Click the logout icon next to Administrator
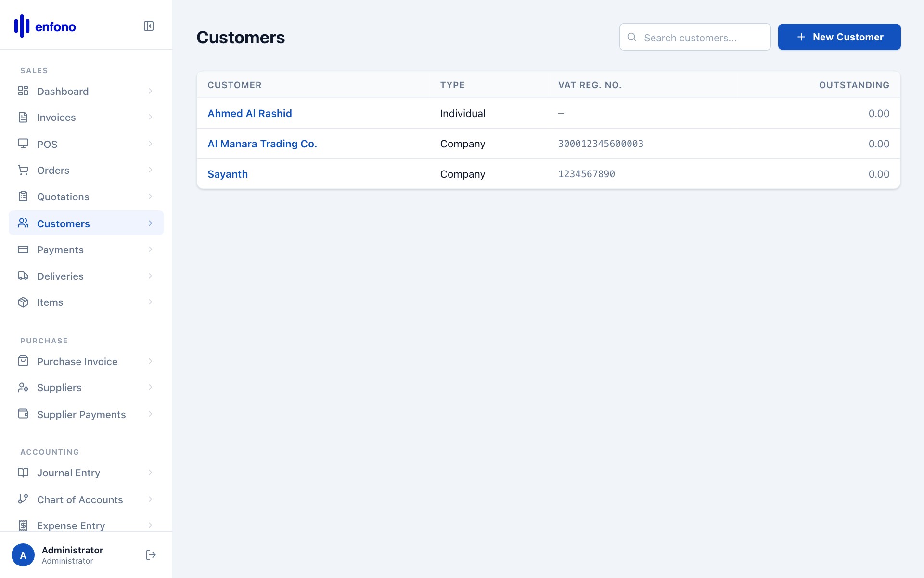 [x=151, y=554]
